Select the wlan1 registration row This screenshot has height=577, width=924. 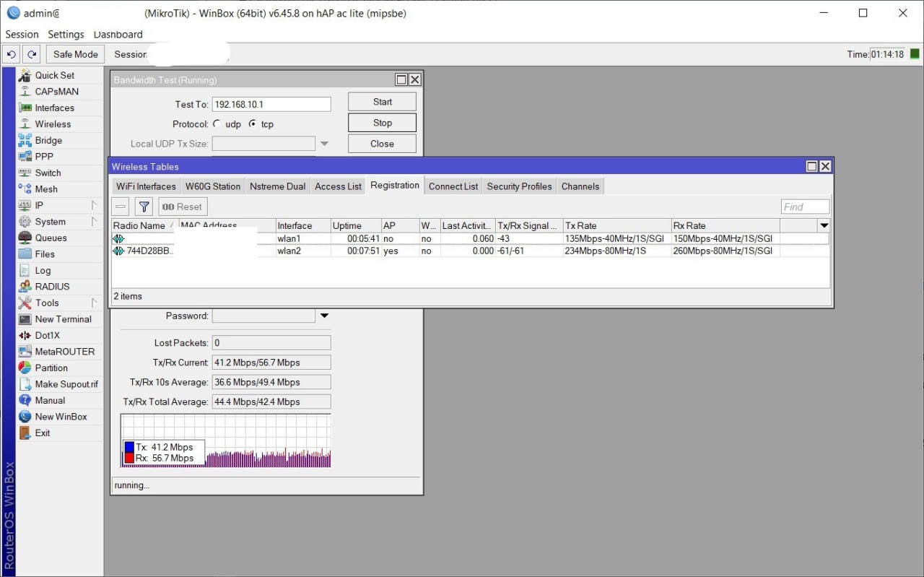pyautogui.click(x=470, y=238)
